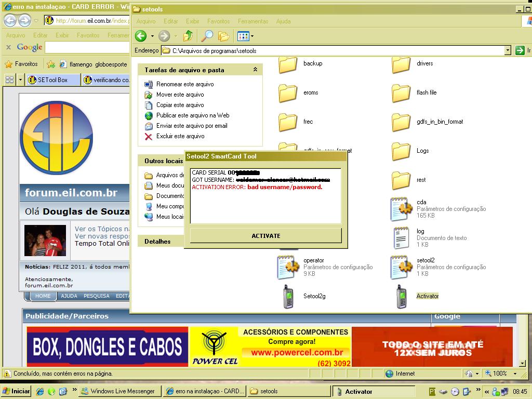Click flamengo globoesporte favorite link
Image resolution: width=532 pixels, height=399 pixels.
pos(94,64)
